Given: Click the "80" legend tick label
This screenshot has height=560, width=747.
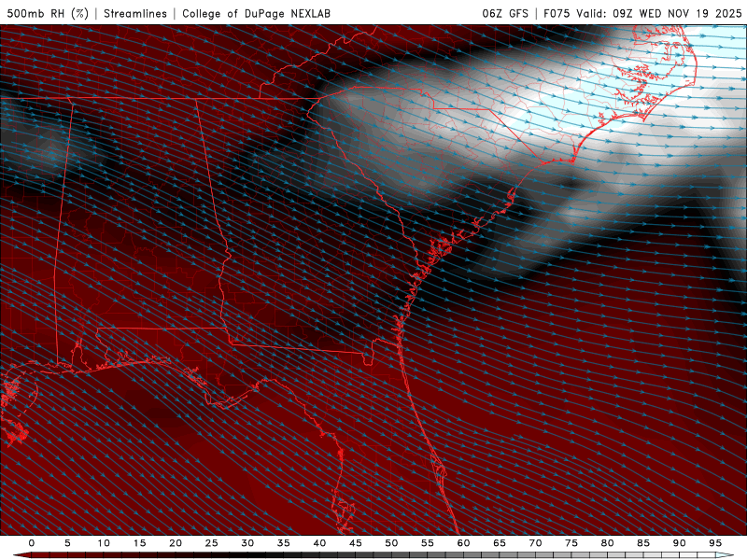Looking at the screenshot, I should pyautogui.click(x=607, y=543).
